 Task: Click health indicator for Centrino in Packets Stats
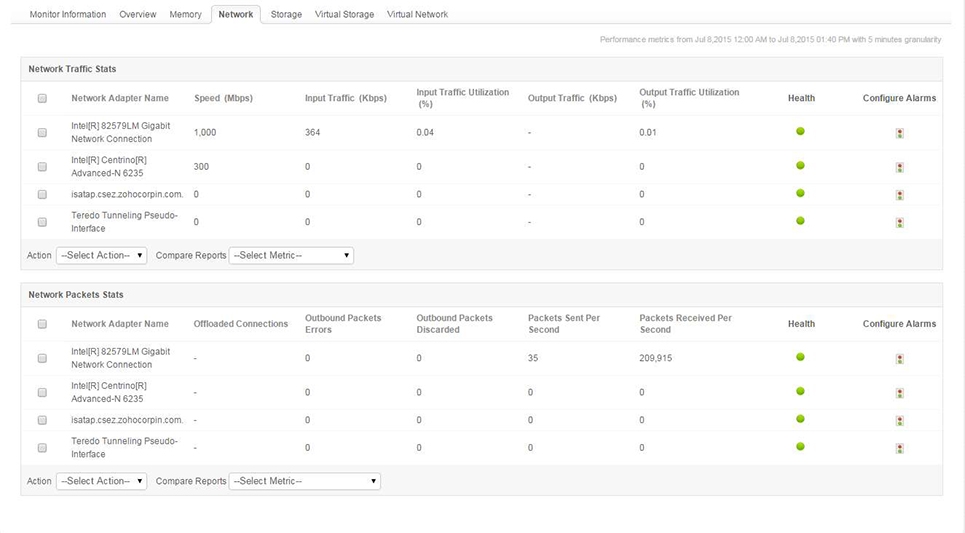pos(800,392)
